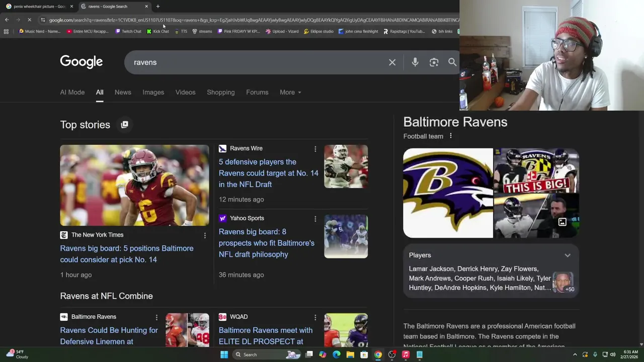Open Ravens big board 8 prospects article

click(x=266, y=243)
